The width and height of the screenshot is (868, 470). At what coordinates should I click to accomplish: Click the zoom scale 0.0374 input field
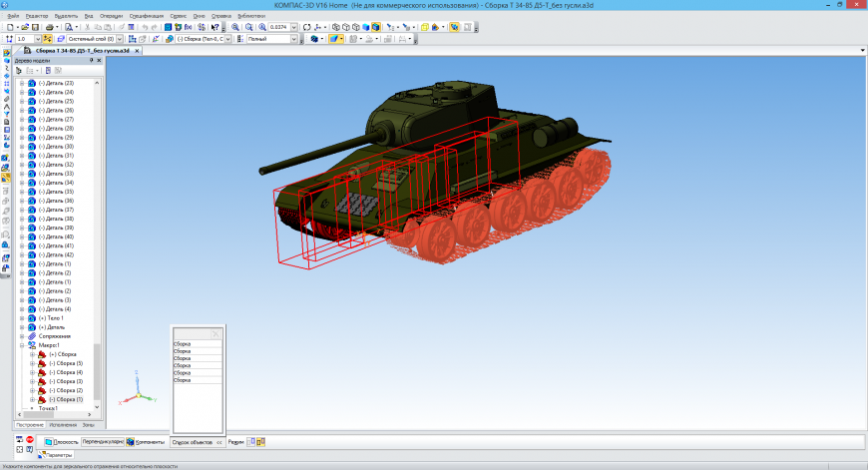point(279,27)
